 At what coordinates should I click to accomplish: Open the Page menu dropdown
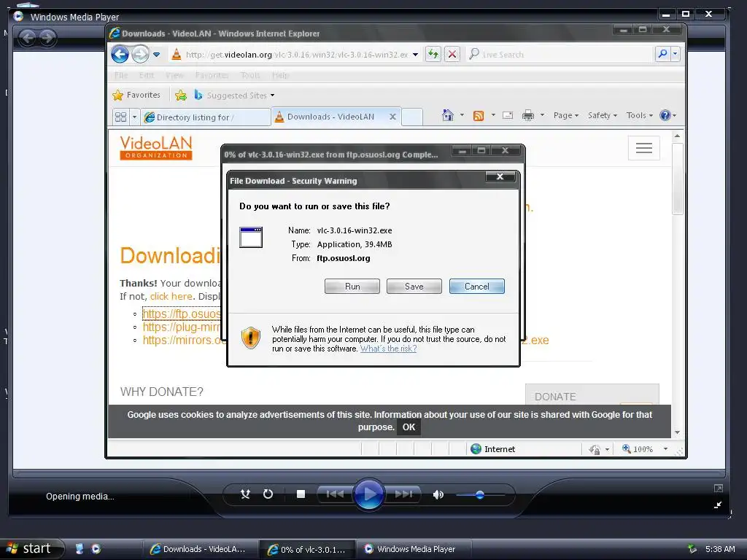coord(566,115)
